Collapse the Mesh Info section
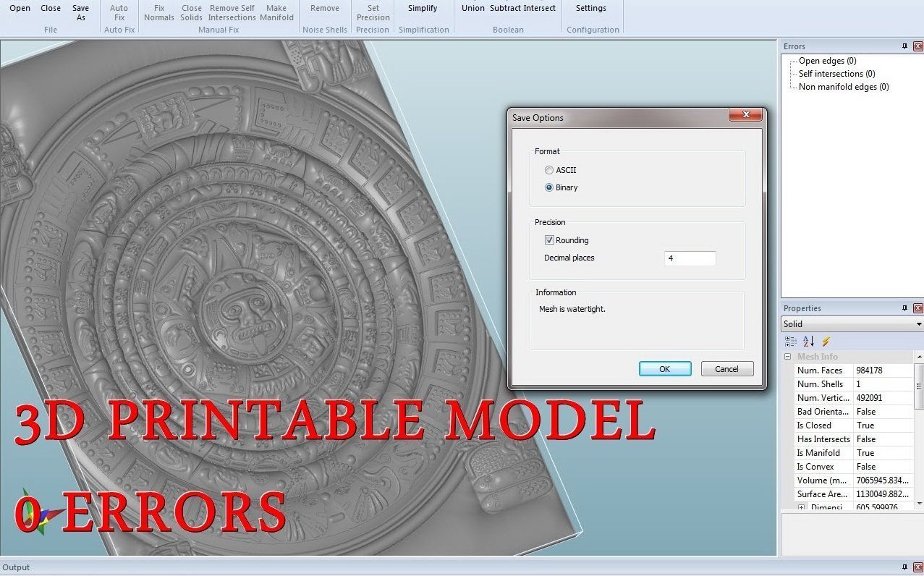924x576 pixels. [x=788, y=357]
